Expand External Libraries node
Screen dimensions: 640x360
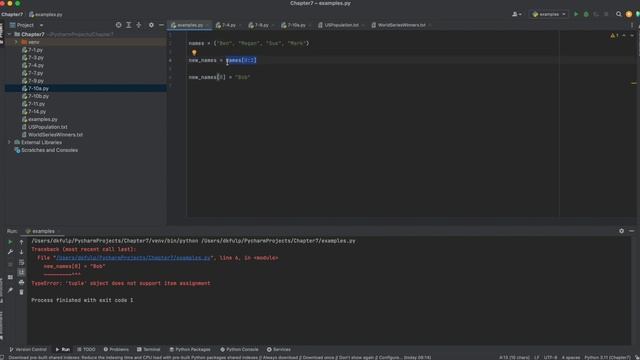pos(9,142)
